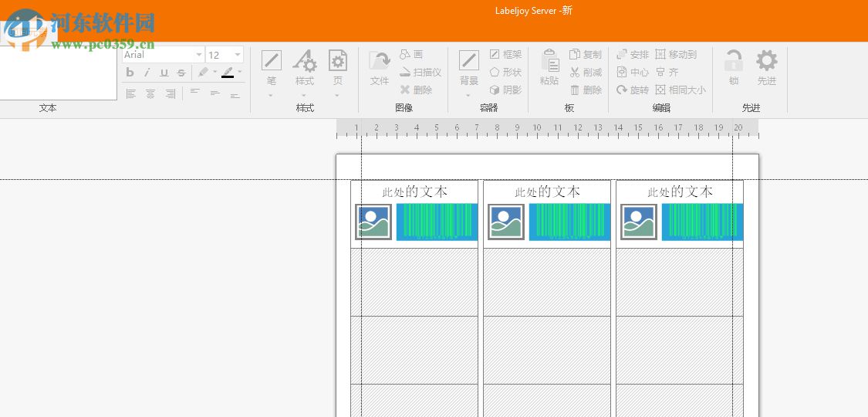Image resolution: width=868 pixels, height=417 pixels.
Task: Click the 削减 cut button
Action: click(x=586, y=72)
